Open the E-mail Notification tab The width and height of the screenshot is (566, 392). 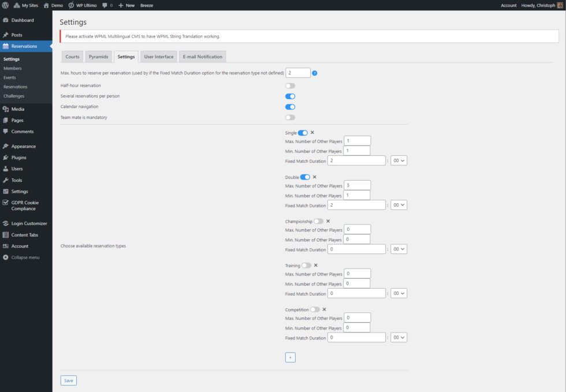click(x=202, y=57)
